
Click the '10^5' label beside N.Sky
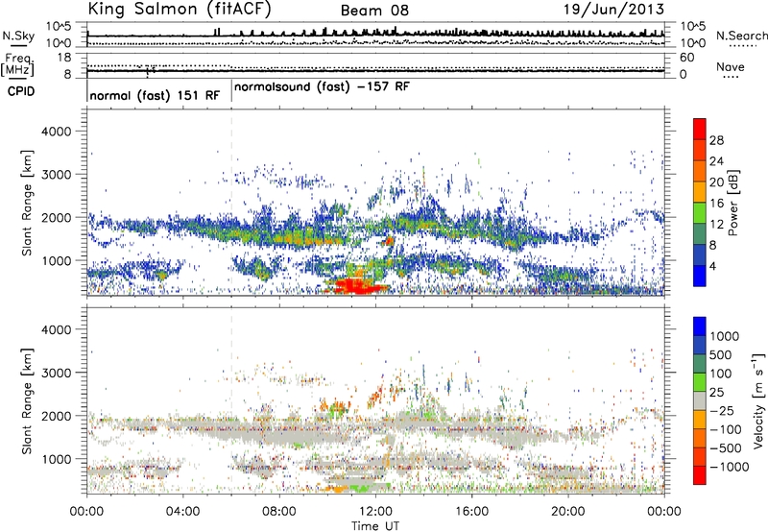pos(59,27)
